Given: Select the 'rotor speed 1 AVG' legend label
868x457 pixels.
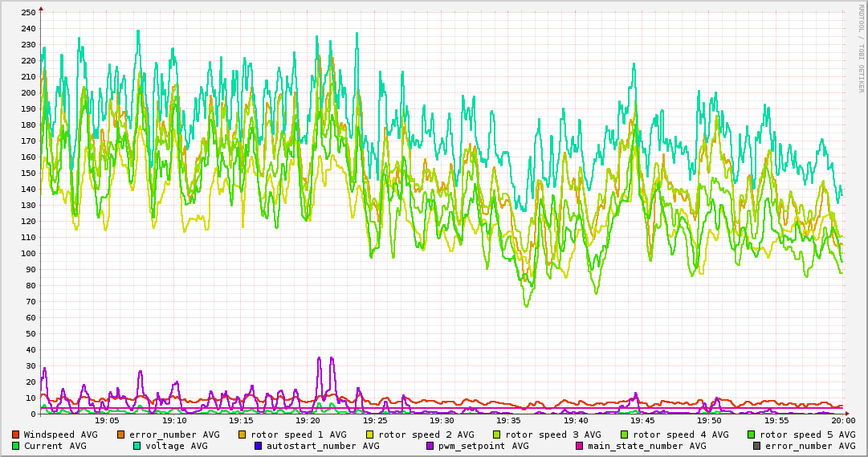Looking at the screenshot, I should pos(299,435).
